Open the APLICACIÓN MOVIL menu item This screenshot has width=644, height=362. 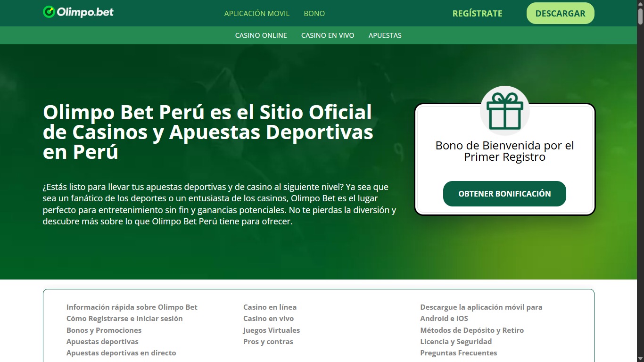click(x=257, y=14)
